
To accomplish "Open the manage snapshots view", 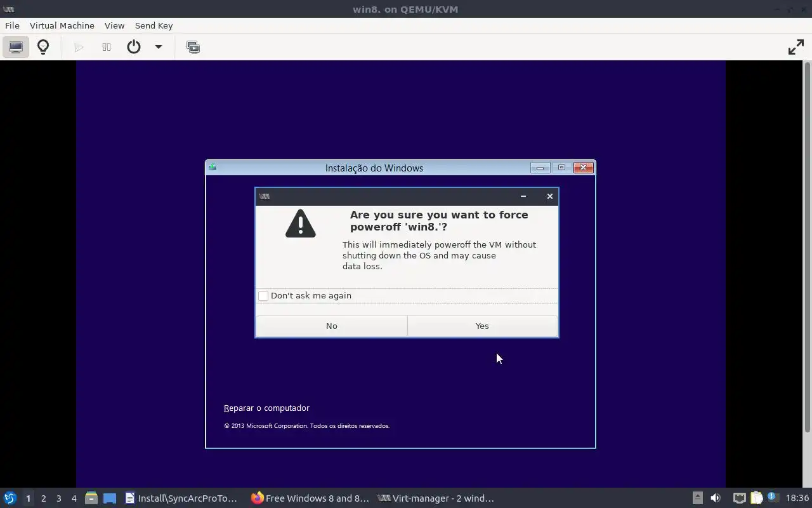I will 193,47.
